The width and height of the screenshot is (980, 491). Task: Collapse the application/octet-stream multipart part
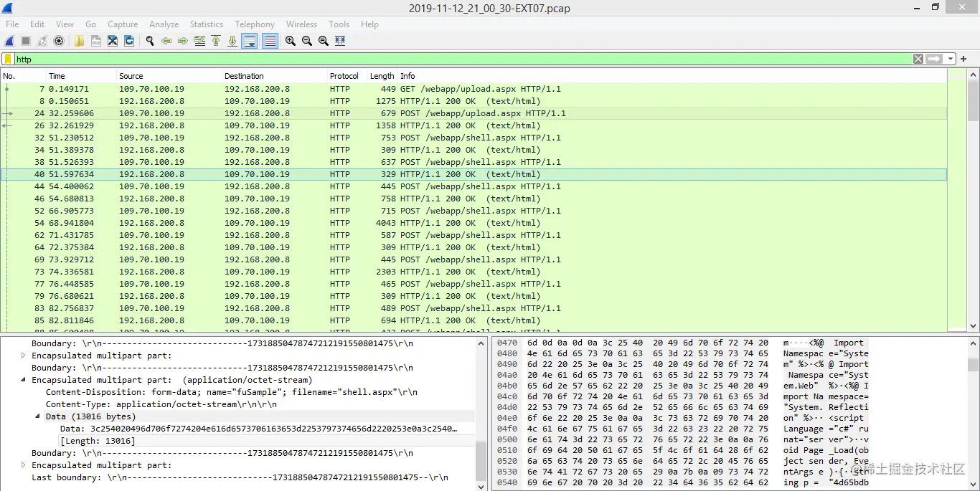click(22, 379)
